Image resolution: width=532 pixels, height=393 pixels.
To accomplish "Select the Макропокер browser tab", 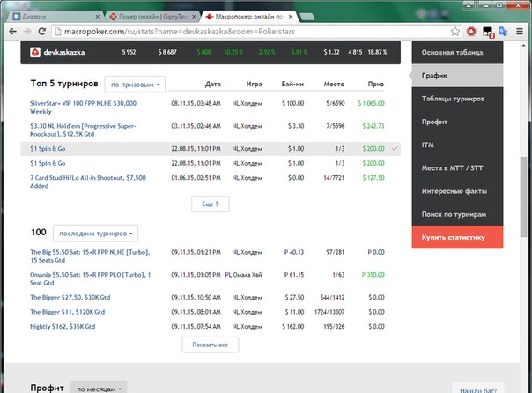I will pyautogui.click(x=248, y=16).
